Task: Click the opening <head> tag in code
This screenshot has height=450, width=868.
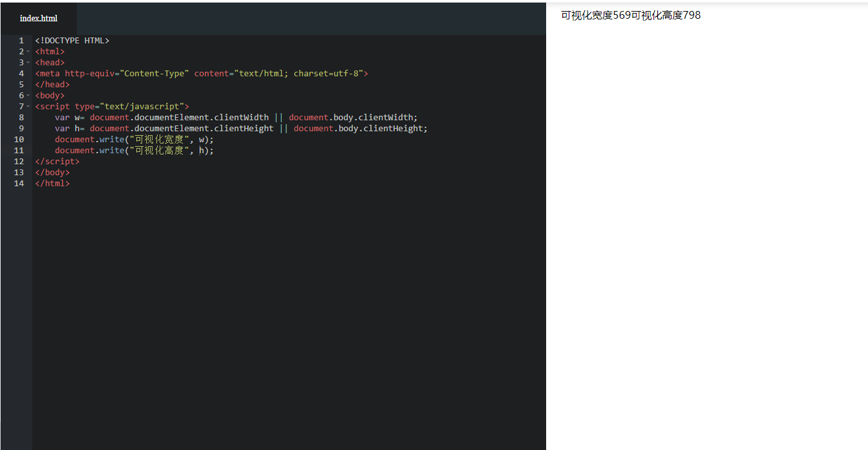Action: pos(50,63)
